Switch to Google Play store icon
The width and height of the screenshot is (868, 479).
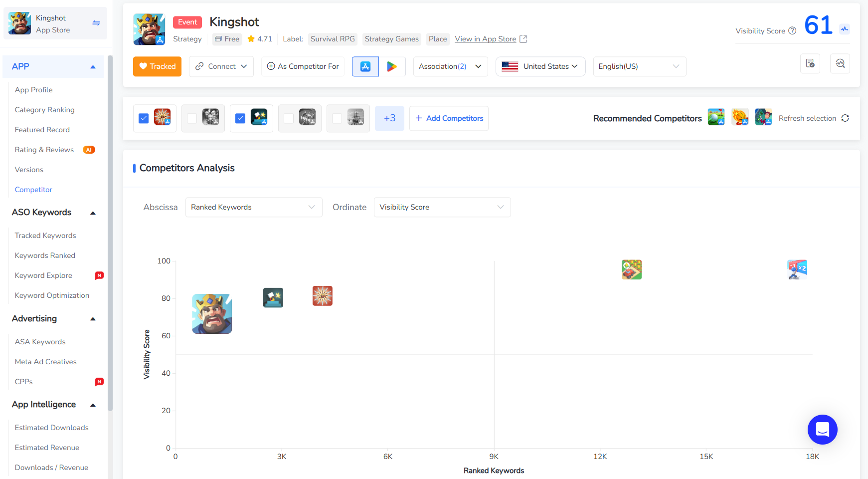[x=392, y=66]
